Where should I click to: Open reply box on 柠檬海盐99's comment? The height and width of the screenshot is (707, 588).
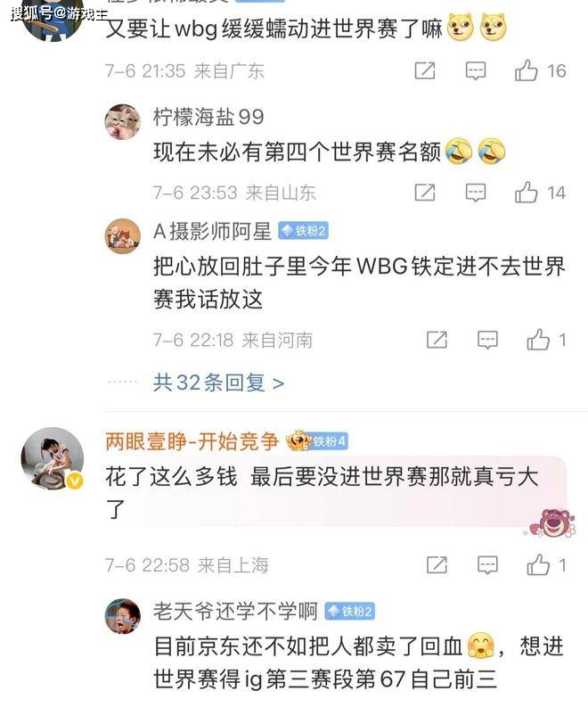pos(476,193)
